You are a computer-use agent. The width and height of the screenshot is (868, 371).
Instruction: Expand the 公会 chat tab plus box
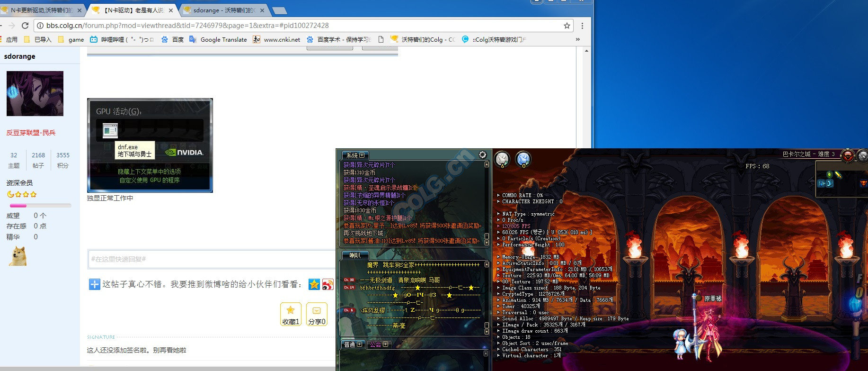point(385,344)
